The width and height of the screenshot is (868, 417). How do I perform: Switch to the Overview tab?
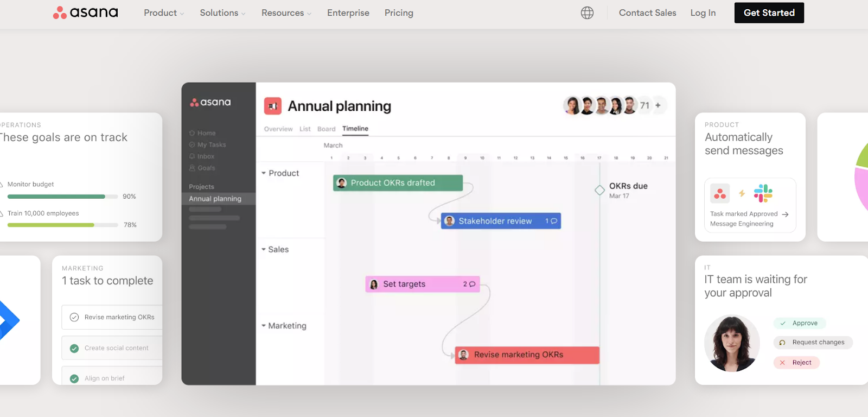278,129
